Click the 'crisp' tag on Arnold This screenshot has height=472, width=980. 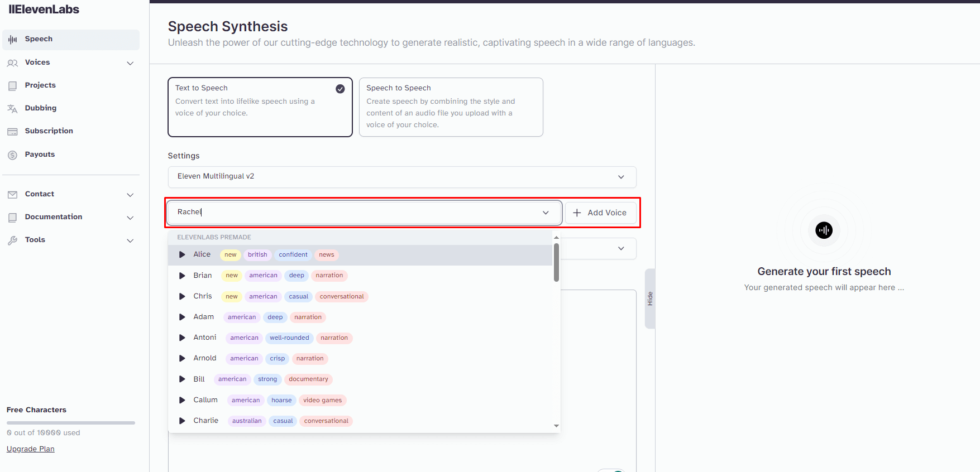click(x=278, y=359)
